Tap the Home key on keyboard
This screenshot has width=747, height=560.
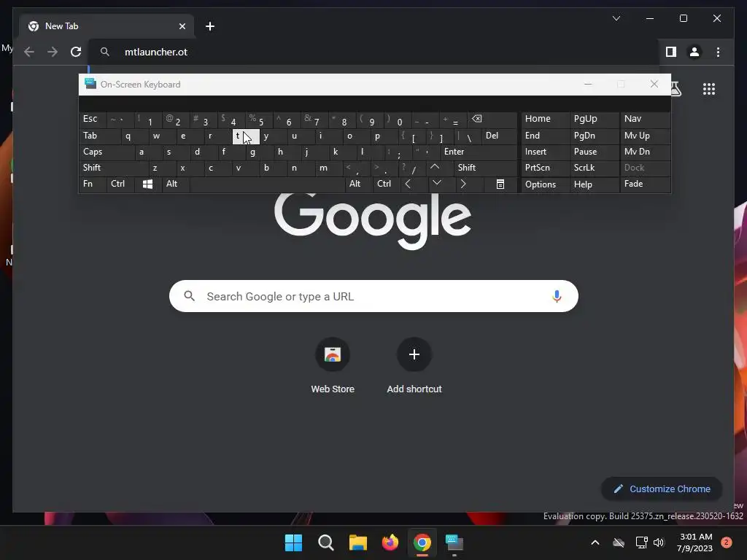click(546, 119)
